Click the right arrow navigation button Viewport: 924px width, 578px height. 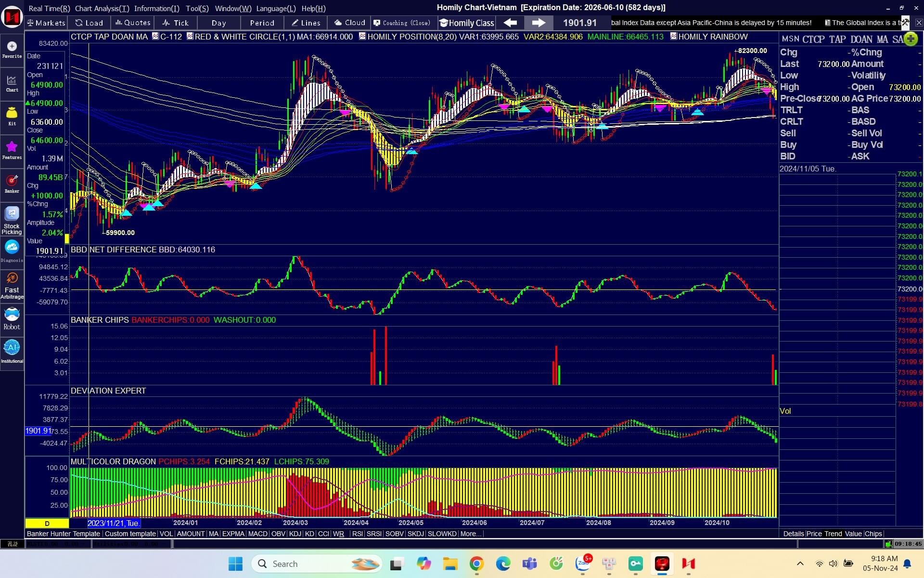539,23
